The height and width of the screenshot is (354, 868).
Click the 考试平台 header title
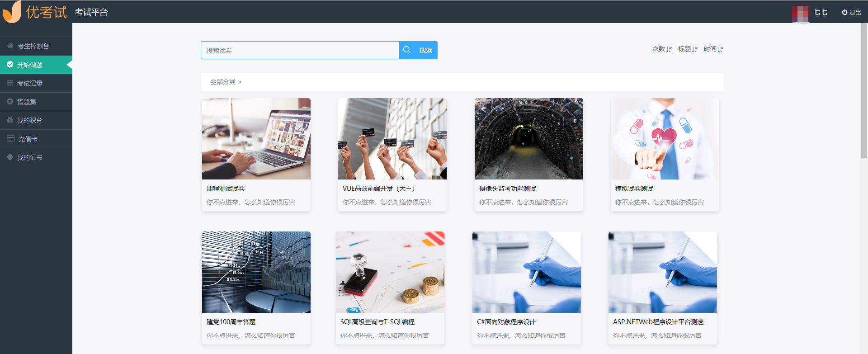pos(91,12)
